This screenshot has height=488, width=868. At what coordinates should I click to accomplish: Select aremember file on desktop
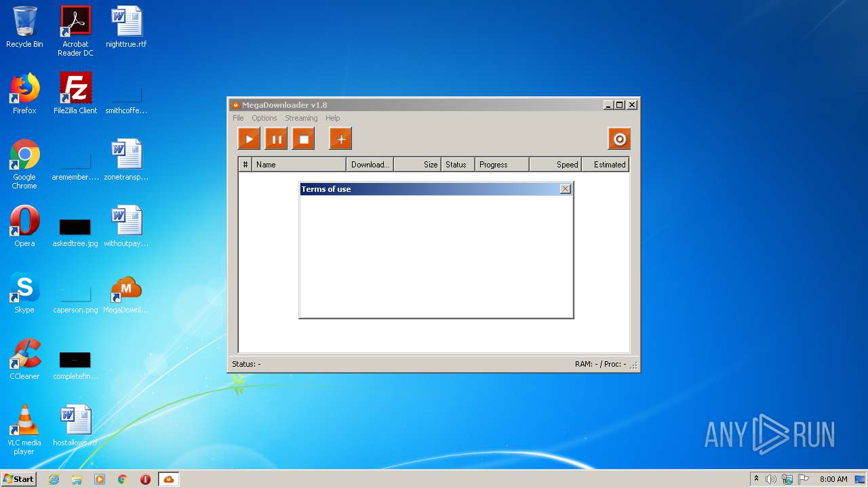click(x=75, y=168)
